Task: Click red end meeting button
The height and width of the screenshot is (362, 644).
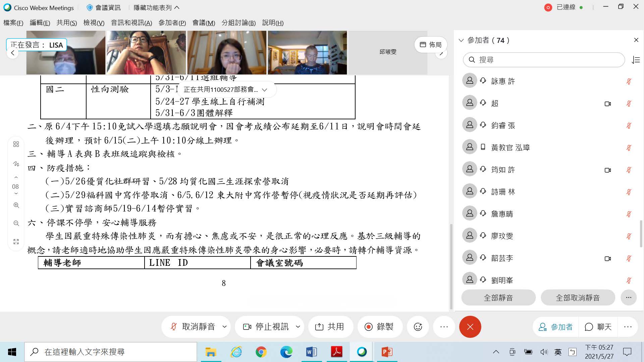Action: [x=470, y=327]
